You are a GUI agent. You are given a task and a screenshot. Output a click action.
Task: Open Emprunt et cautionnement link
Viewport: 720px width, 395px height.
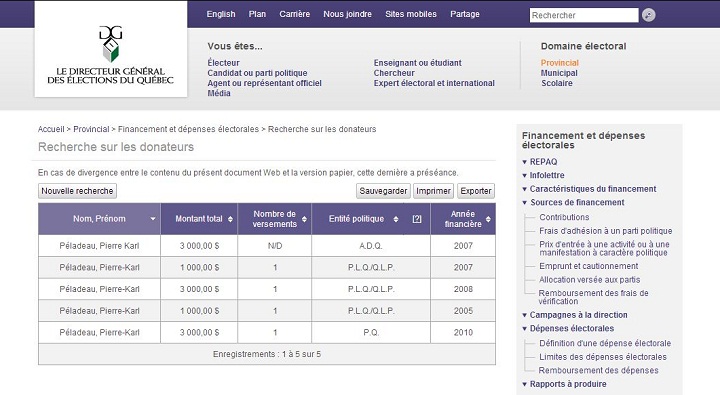(x=588, y=266)
